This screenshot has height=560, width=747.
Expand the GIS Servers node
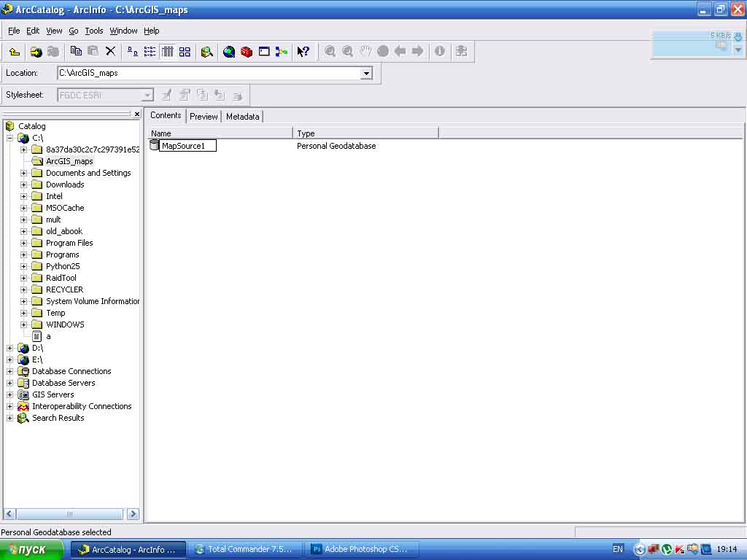9,394
